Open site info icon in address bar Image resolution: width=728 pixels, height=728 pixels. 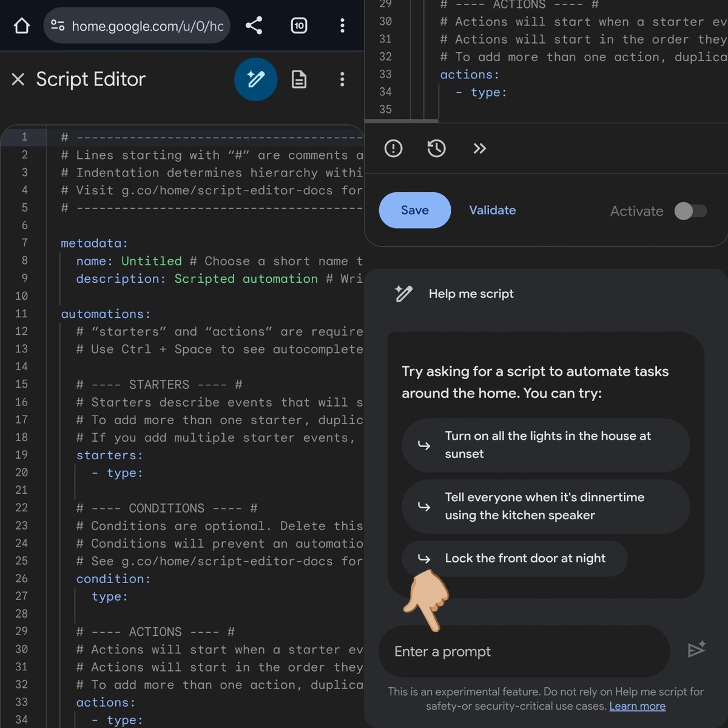[x=58, y=25]
